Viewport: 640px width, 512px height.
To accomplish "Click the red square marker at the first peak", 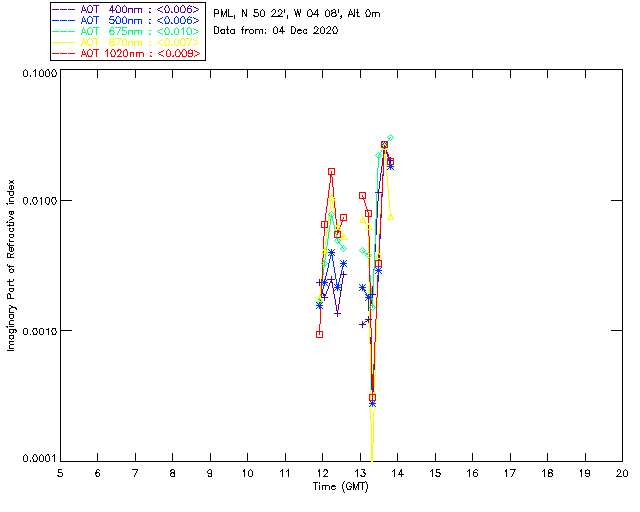I will coord(331,171).
